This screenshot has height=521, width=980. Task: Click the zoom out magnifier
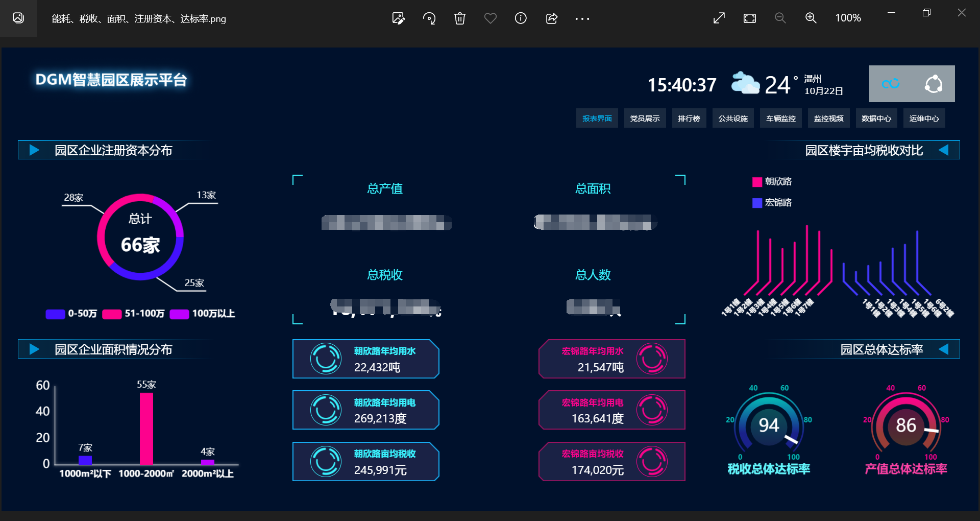(x=780, y=18)
